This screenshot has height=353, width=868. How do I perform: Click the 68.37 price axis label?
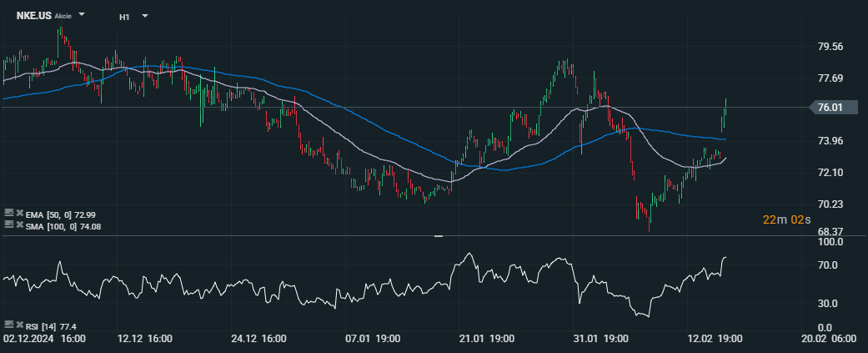[x=830, y=232]
